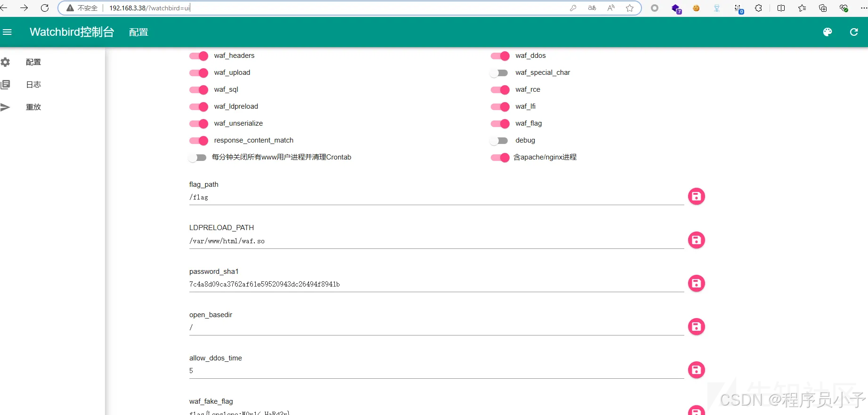Click the LDPRELOAD_PATH input field
The image size is (868, 415).
coord(436,241)
